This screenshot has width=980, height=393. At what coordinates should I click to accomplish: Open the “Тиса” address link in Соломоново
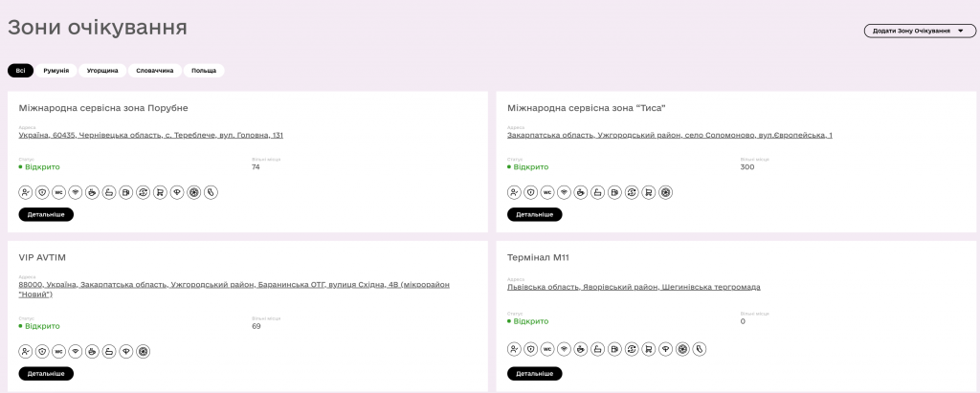[x=669, y=135]
